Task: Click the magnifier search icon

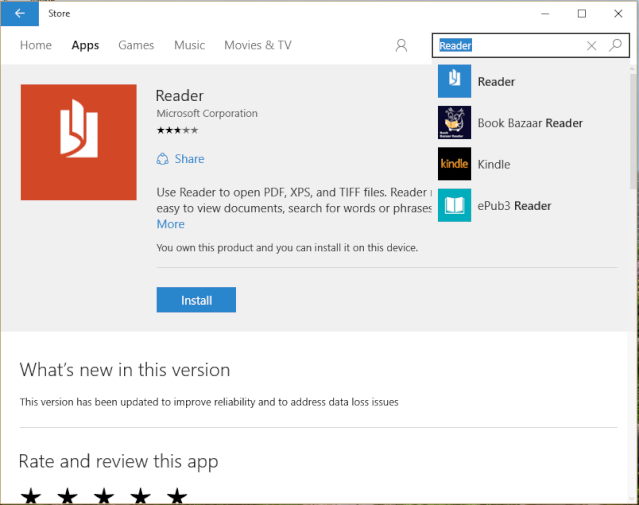Action: coord(615,45)
